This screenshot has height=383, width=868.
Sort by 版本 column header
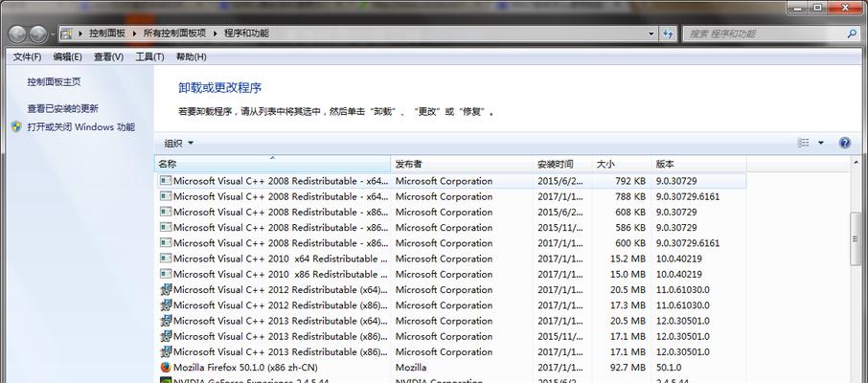(x=699, y=164)
